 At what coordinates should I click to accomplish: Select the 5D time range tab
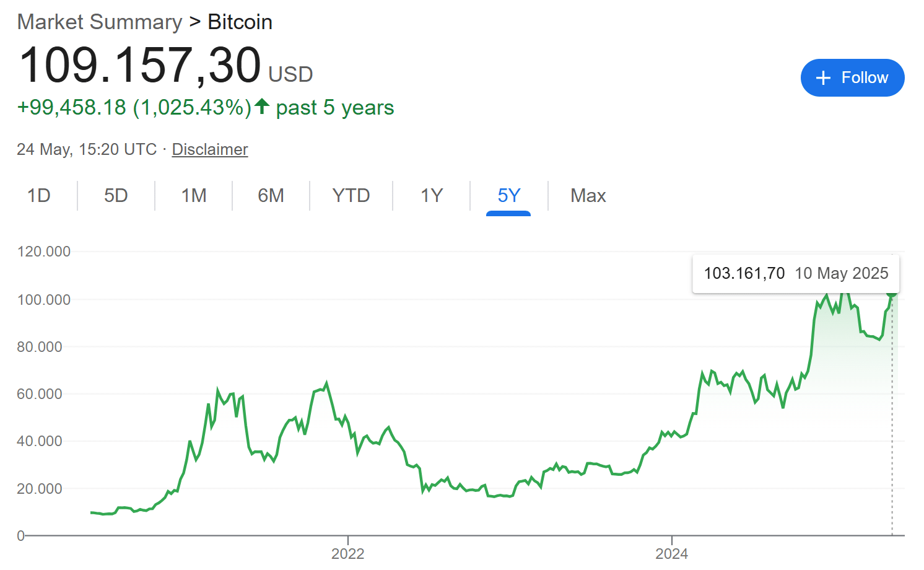(x=116, y=196)
